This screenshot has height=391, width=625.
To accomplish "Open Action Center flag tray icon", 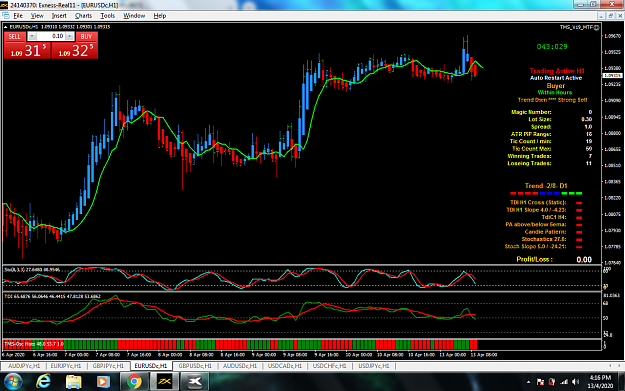I will [x=540, y=382].
